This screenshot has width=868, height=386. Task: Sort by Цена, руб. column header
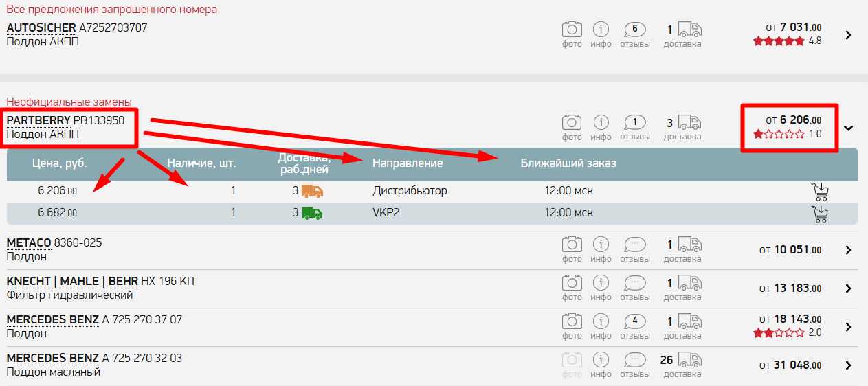click(x=60, y=163)
